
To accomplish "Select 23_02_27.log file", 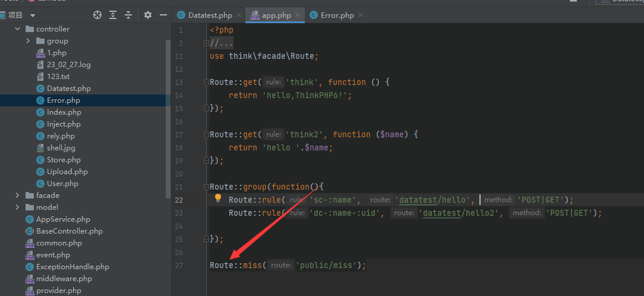I will (68, 65).
